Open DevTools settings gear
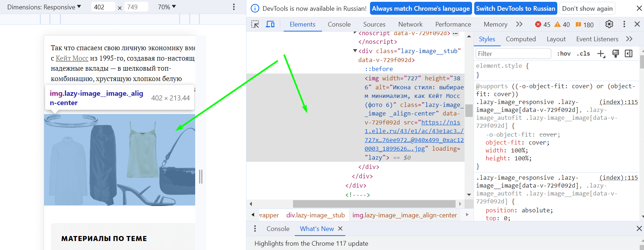This screenshot has width=644, height=250. [x=609, y=24]
